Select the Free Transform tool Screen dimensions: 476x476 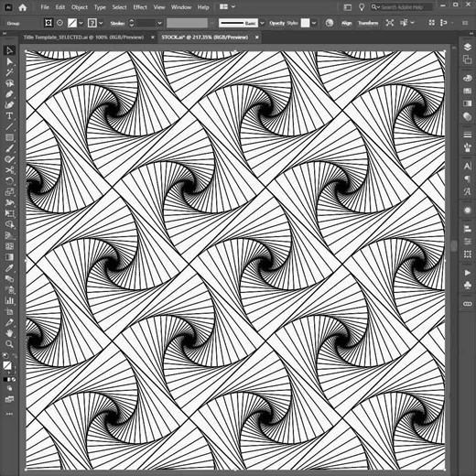tap(9, 213)
